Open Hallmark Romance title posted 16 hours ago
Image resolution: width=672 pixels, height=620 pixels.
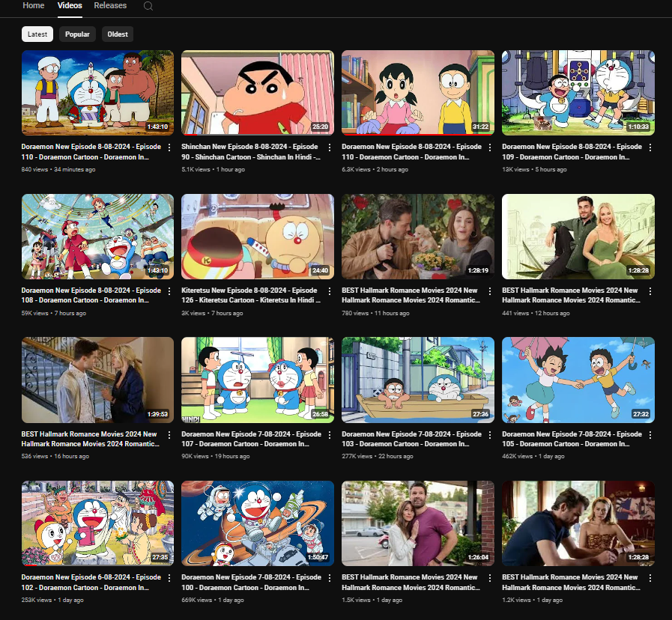91,439
